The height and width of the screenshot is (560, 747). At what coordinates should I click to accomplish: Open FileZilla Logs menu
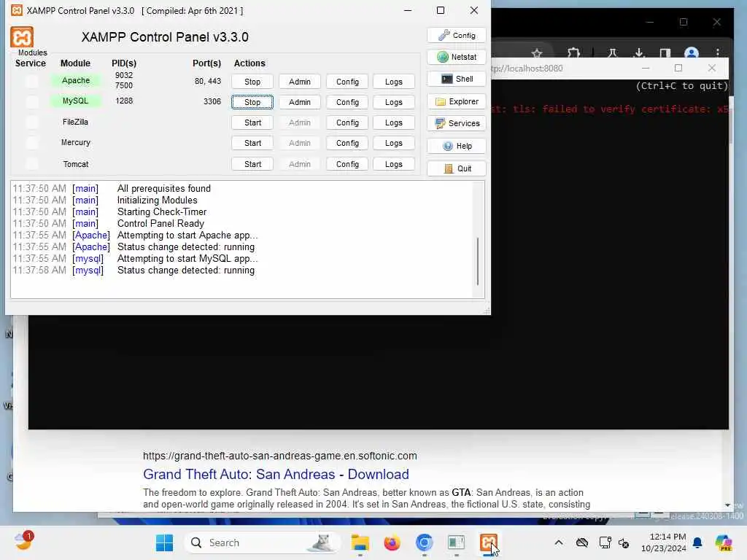pyautogui.click(x=393, y=122)
